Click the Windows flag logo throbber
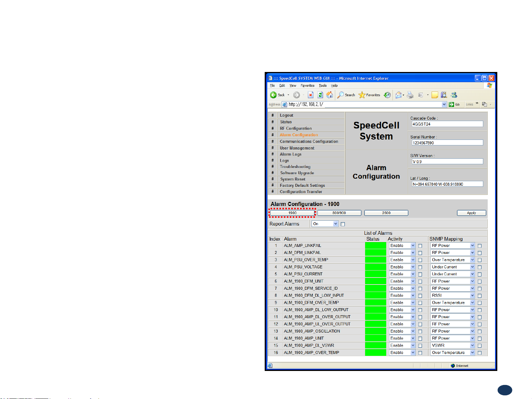 tap(489, 85)
